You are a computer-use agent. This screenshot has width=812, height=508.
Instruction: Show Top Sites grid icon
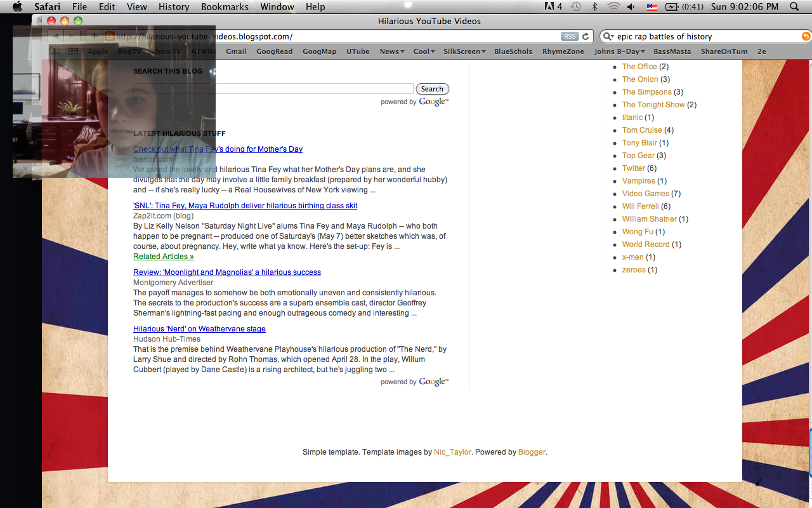pos(74,51)
